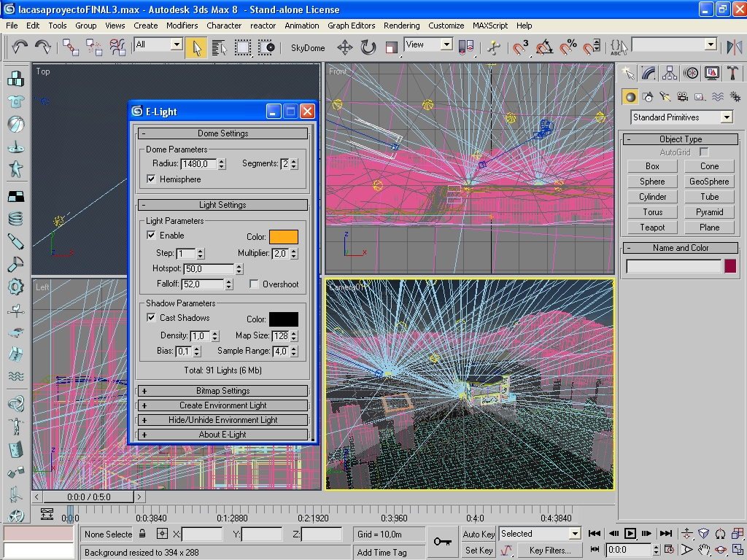The height and width of the screenshot is (560, 747).
Task: Toggle Set Key animation mode
Action: click(x=479, y=550)
